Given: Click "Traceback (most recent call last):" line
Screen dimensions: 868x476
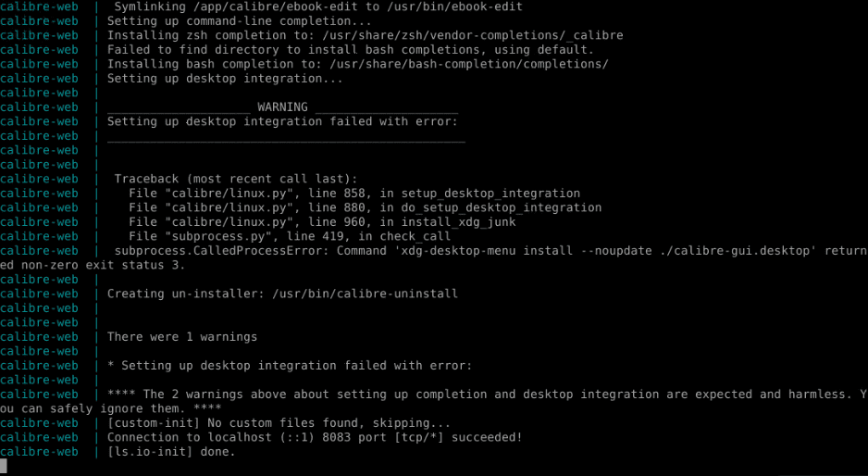Looking at the screenshot, I should click(x=235, y=179).
